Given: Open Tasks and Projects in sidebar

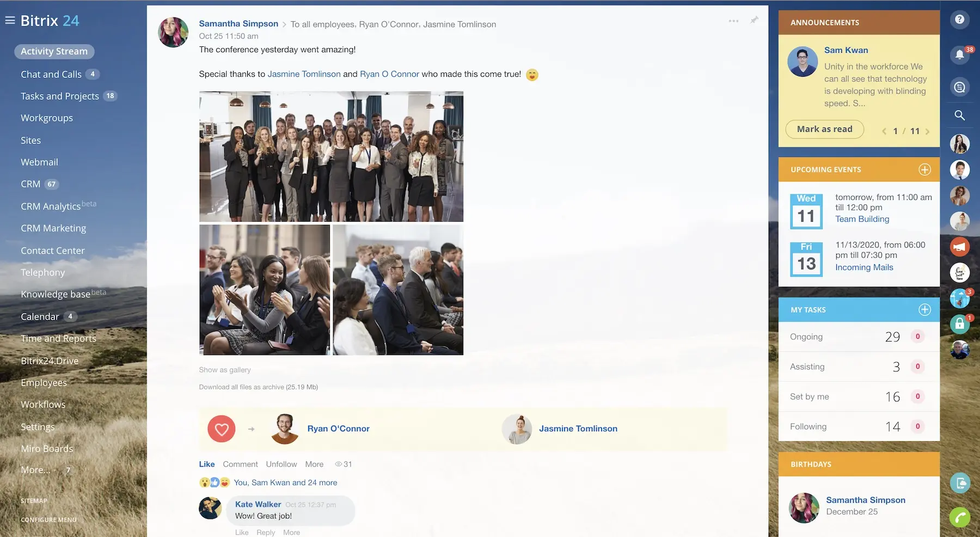Looking at the screenshot, I should [60, 96].
